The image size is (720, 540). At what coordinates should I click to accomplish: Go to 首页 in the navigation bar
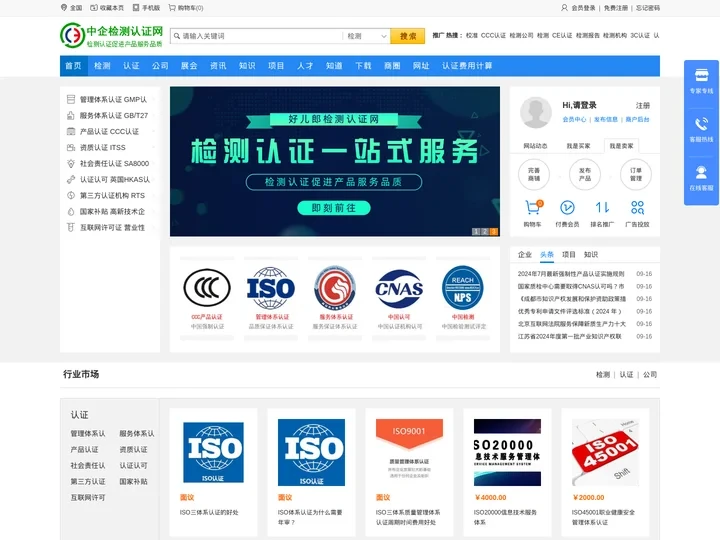pyautogui.click(x=73, y=66)
